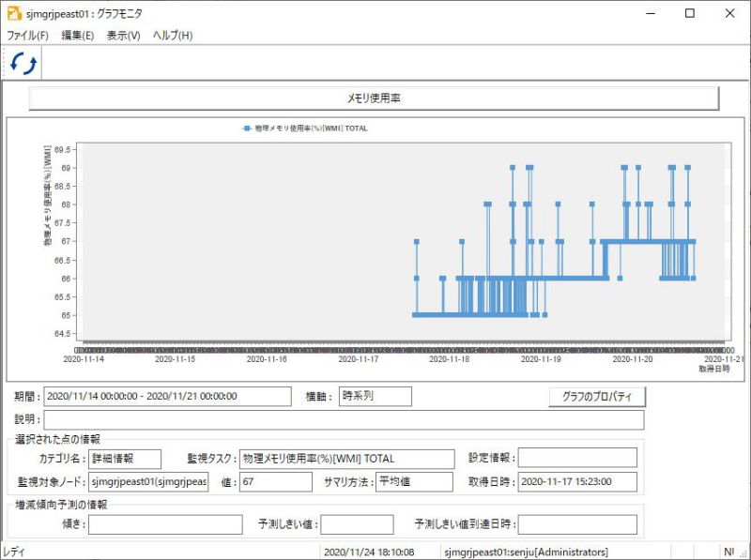Click the app icon in title bar
This screenshot has width=751, height=560.
[x=14, y=13]
